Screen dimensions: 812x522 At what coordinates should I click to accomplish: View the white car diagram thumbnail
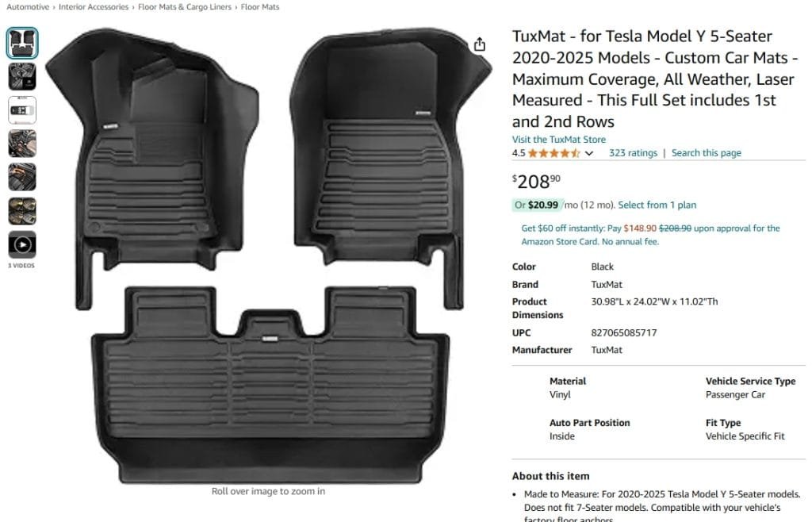22,110
